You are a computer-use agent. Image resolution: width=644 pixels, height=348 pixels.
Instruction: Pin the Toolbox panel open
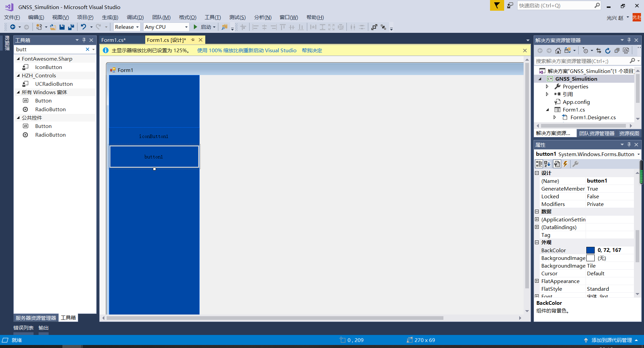tap(84, 40)
